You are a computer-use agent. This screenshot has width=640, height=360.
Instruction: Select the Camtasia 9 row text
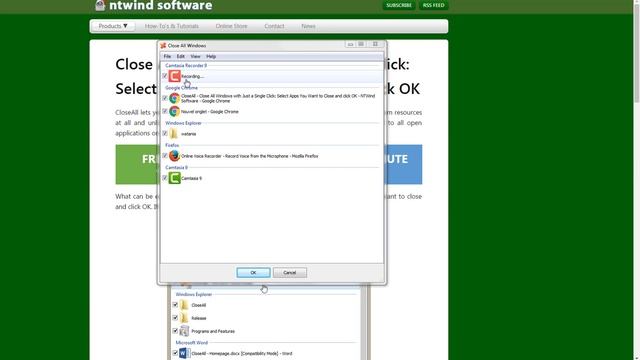[191, 178]
